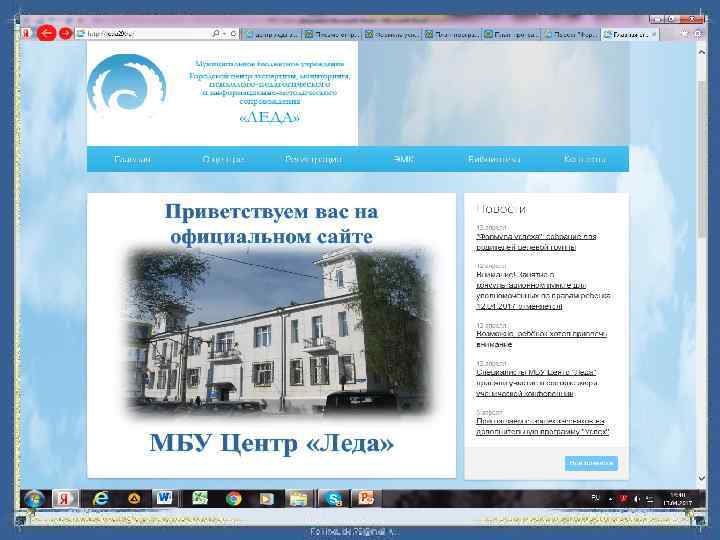This screenshot has height=540, width=720.
Task: Click the red antivirus icon in the tray
Action: (x=623, y=499)
